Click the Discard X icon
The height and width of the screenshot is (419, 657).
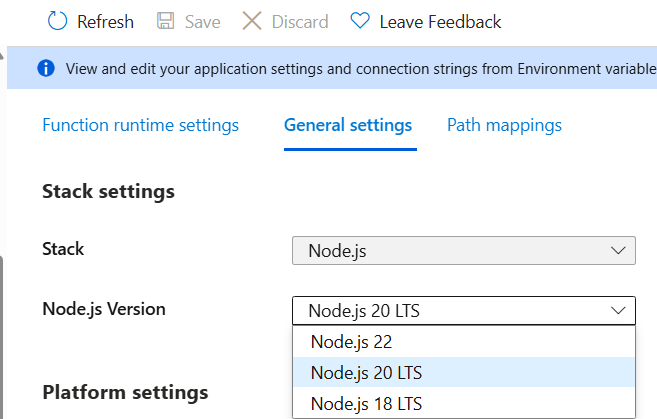pyautogui.click(x=252, y=21)
